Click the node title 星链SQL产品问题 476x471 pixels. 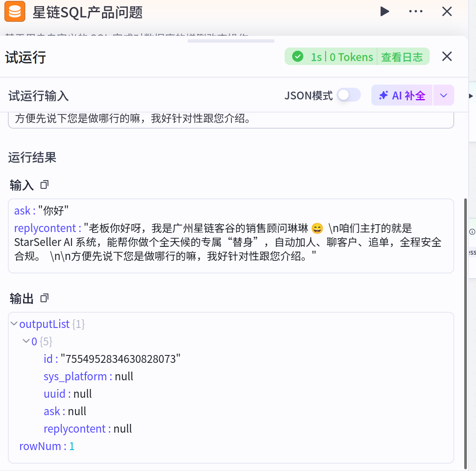pyautogui.click(x=88, y=12)
